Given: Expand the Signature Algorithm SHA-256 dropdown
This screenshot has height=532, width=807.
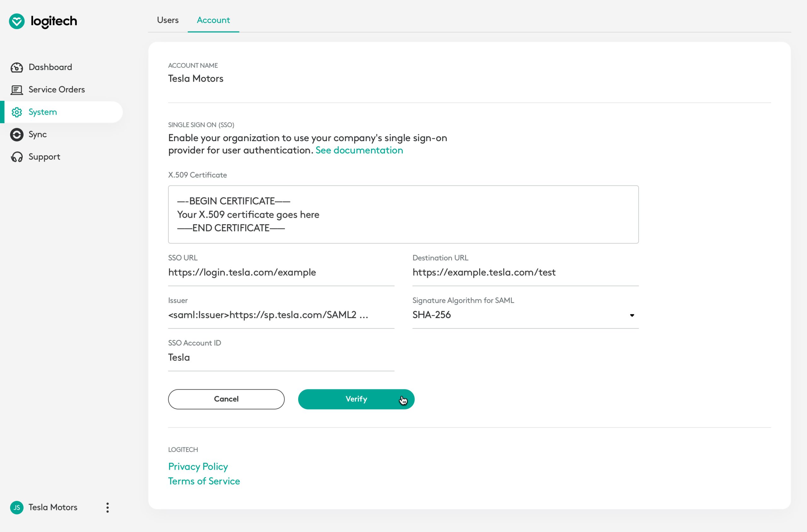Looking at the screenshot, I should coord(525,315).
